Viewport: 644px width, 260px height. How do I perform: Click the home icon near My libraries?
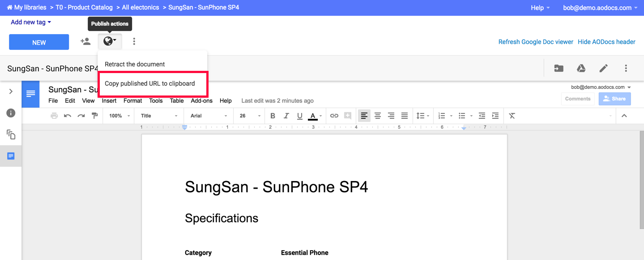[9, 8]
